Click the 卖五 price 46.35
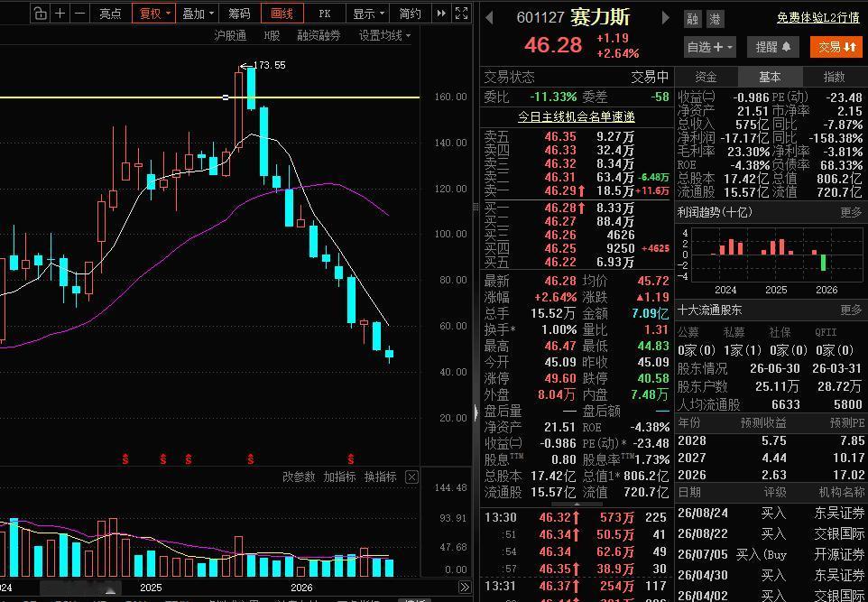868x602 pixels. pos(560,136)
